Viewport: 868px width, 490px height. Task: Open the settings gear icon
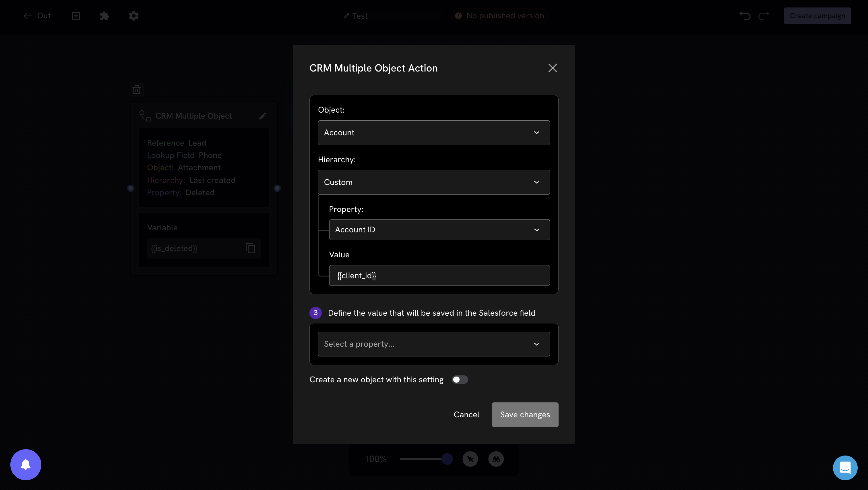(133, 16)
